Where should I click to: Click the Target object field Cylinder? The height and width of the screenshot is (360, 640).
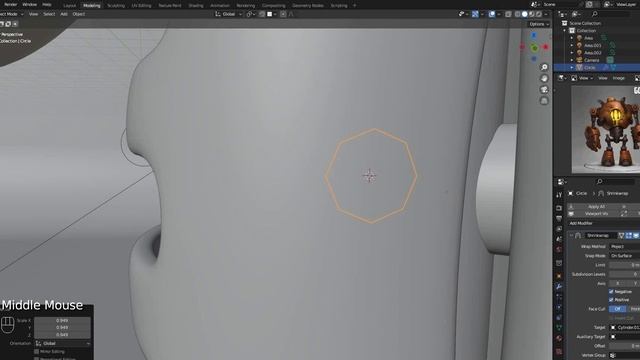tap(624, 327)
